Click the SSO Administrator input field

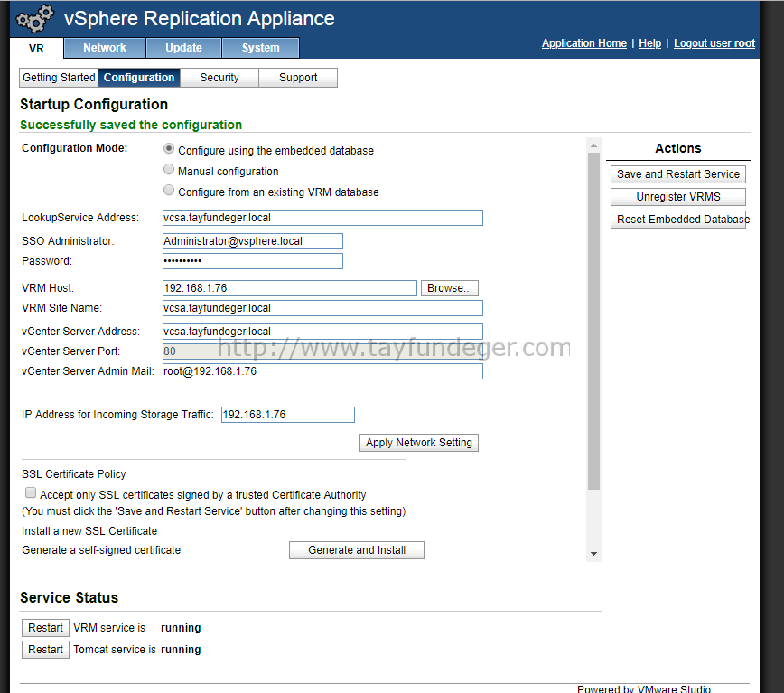tap(253, 241)
